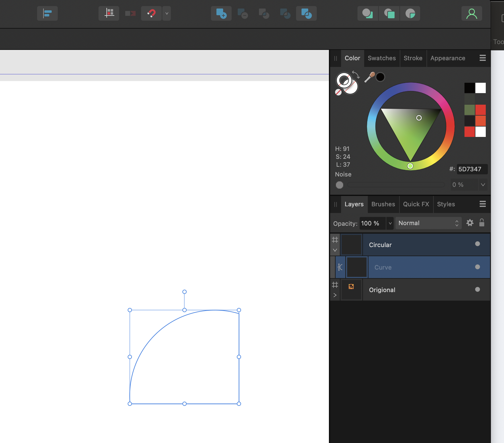504x443 pixels.
Task: Select the Circular artboard layer name
Action: pos(380,245)
